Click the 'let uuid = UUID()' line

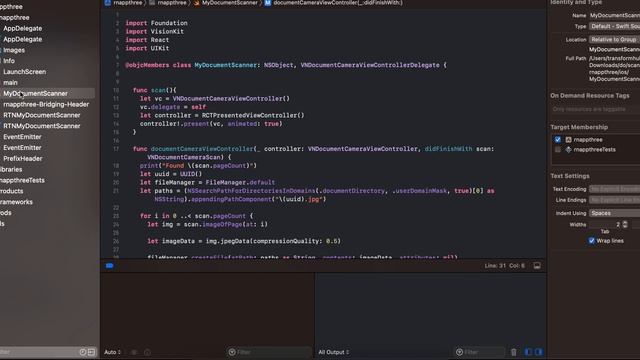click(x=171, y=174)
